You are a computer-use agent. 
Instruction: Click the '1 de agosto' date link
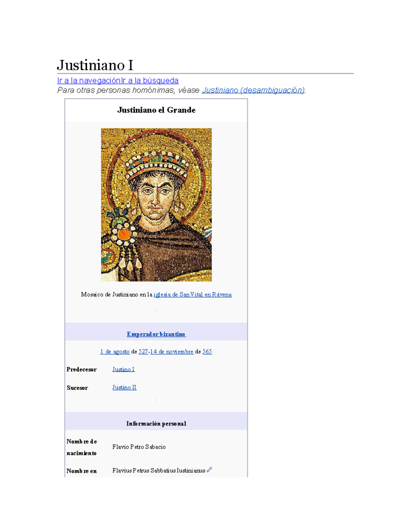pos(115,351)
